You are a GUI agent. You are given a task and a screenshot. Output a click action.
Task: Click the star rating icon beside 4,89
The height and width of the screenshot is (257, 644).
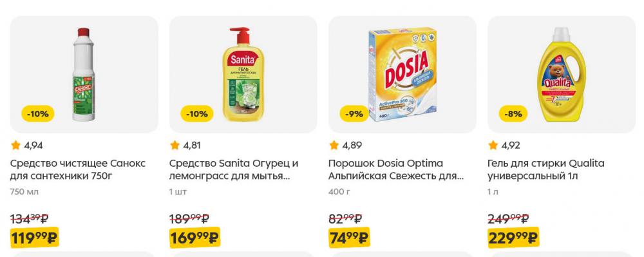tap(334, 145)
